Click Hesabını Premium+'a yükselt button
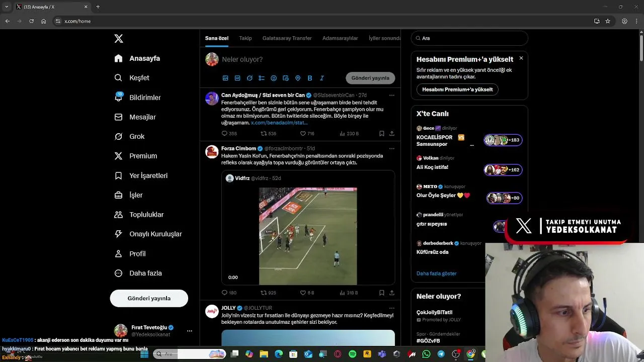Viewport: 644px width, 362px height. [x=457, y=89]
